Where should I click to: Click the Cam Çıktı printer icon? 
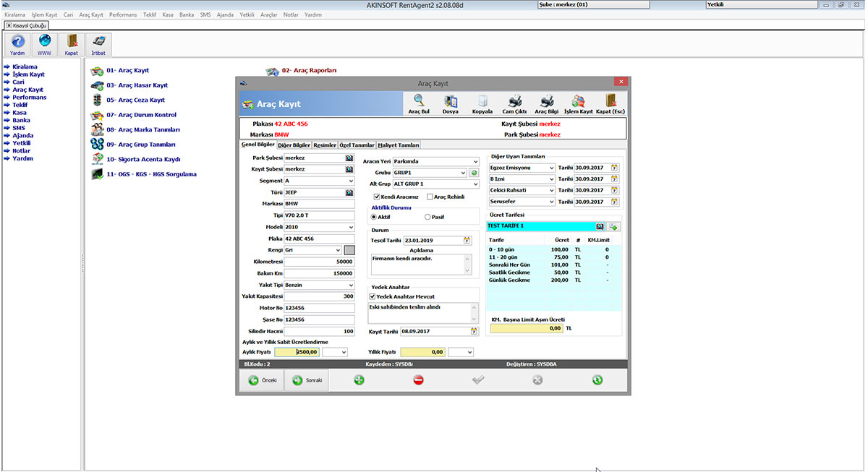click(x=514, y=102)
